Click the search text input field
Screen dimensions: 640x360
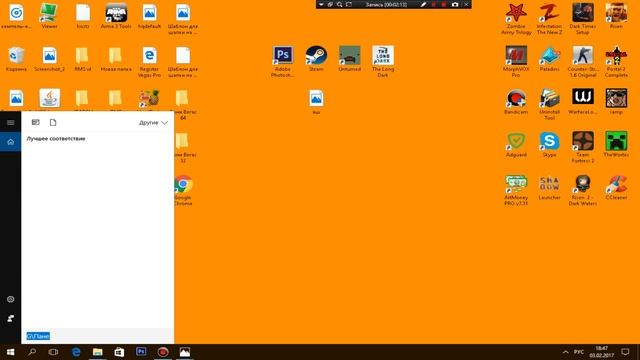pos(98,336)
